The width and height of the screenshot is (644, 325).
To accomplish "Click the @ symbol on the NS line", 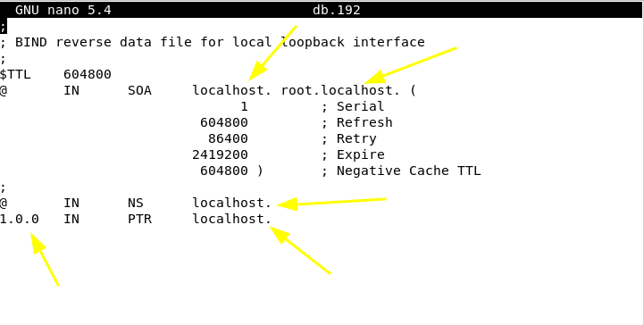I will (x=4, y=203).
